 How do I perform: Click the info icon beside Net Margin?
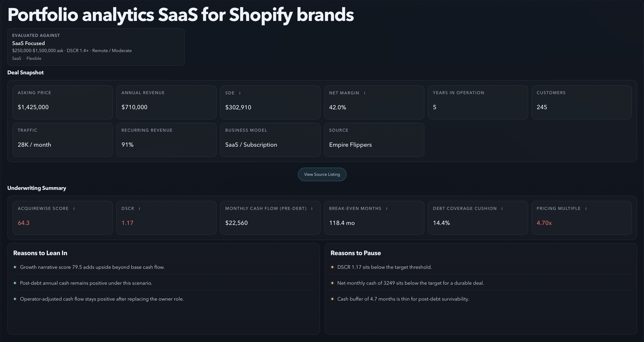tap(365, 93)
